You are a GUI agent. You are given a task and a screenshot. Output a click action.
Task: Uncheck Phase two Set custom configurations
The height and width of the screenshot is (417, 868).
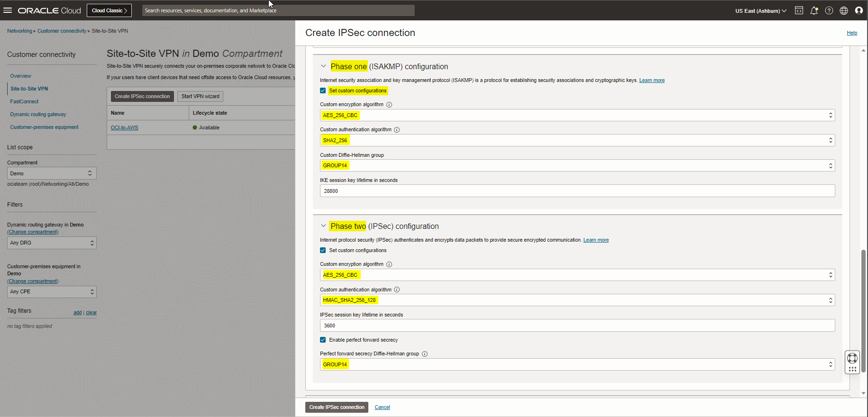coord(323,250)
